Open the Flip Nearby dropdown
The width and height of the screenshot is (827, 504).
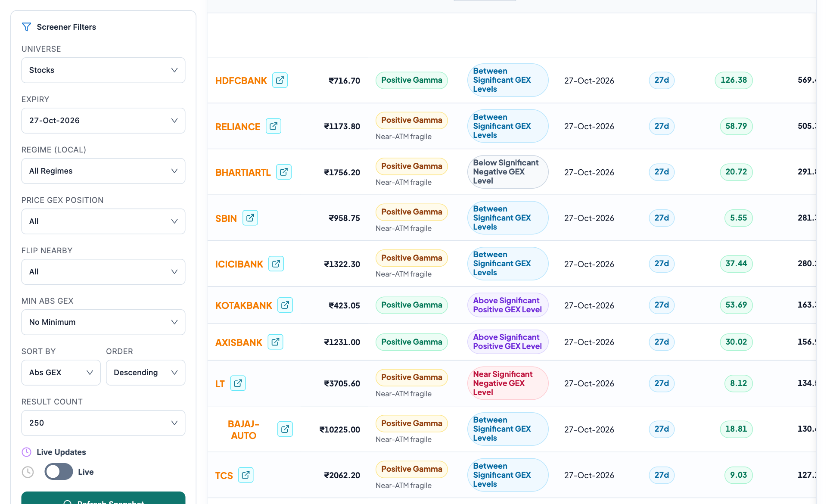coord(103,272)
